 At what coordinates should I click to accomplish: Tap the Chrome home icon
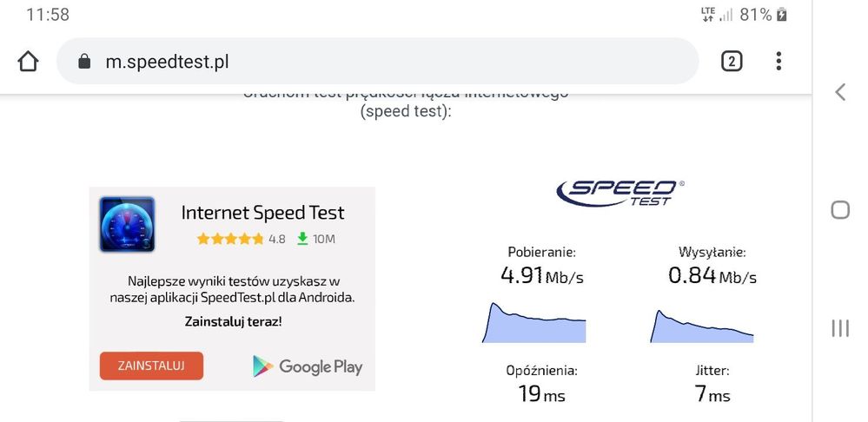click(x=28, y=62)
